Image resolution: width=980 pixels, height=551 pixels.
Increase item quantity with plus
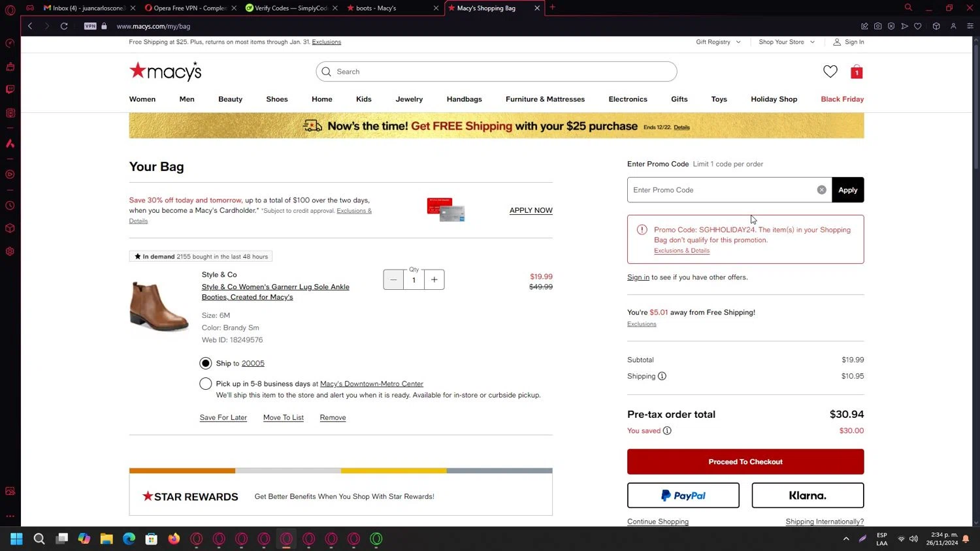tap(434, 279)
